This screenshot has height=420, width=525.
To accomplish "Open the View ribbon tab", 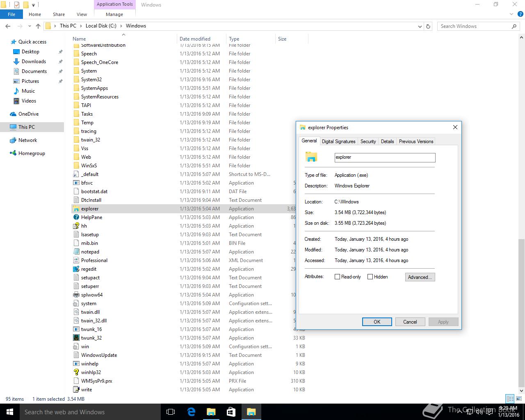I will pos(82,14).
